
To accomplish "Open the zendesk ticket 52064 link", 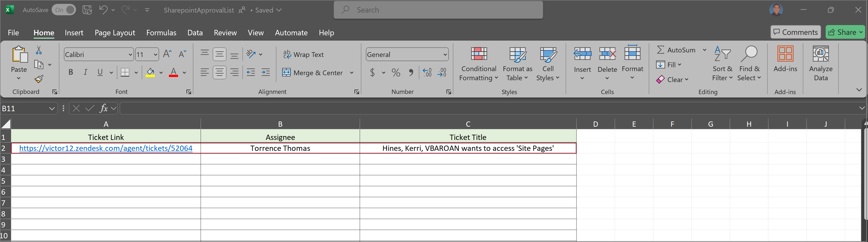I will tap(106, 148).
